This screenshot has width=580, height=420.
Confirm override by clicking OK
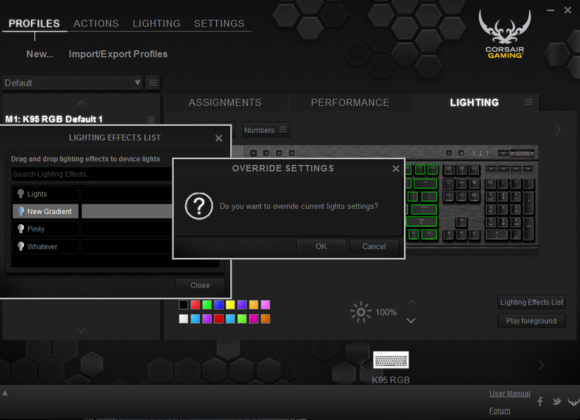pyautogui.click(x=321, y=246)
